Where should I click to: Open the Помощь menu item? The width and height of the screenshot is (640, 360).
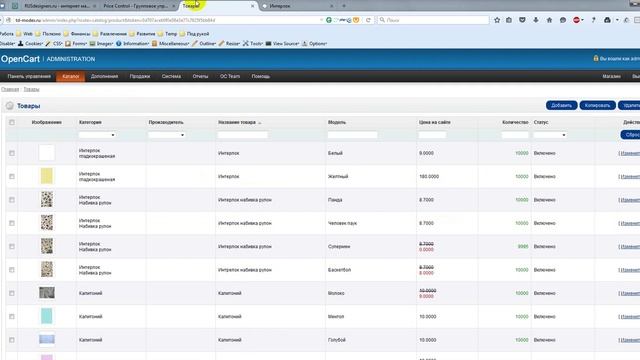(261, 76)
